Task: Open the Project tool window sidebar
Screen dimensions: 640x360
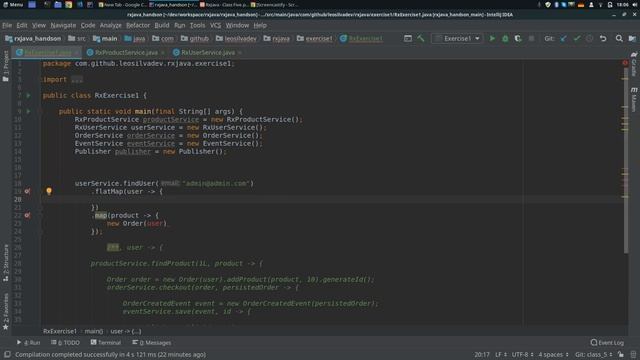Action: pyautogui.click(x=6, y=67)
